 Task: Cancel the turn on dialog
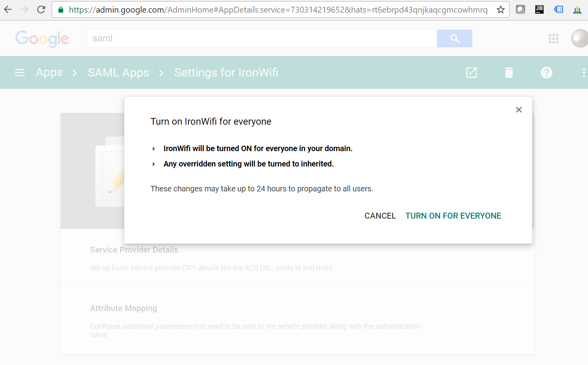point(380,215)
